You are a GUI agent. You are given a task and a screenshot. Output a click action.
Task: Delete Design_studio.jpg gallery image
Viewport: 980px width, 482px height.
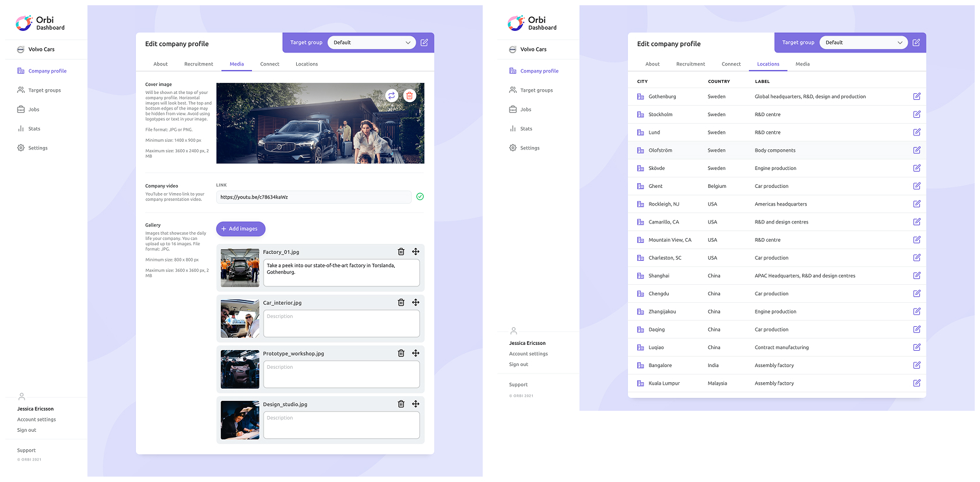pyautogui.click(x=401, y=404)
